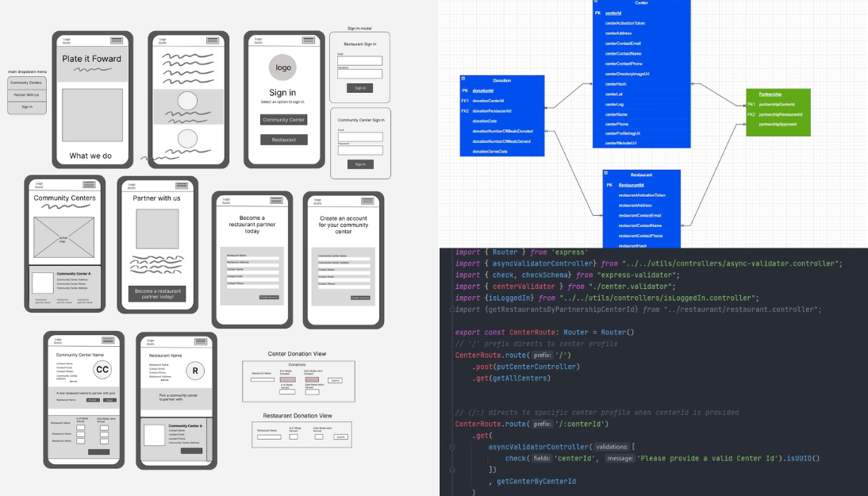This screenshot has width=868, height=496.
Task: Click the R avatar on restaurant profile
Action: [x=194, y=371]
